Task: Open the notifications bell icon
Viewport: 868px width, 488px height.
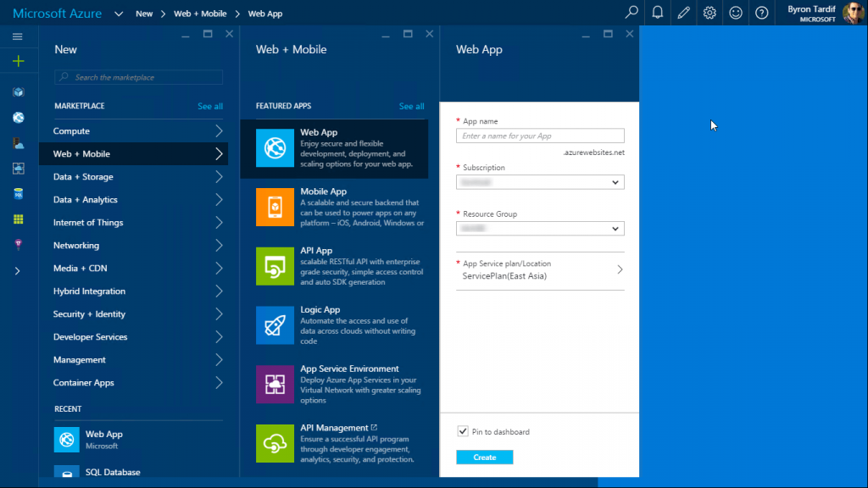Action: coord(658,12)
